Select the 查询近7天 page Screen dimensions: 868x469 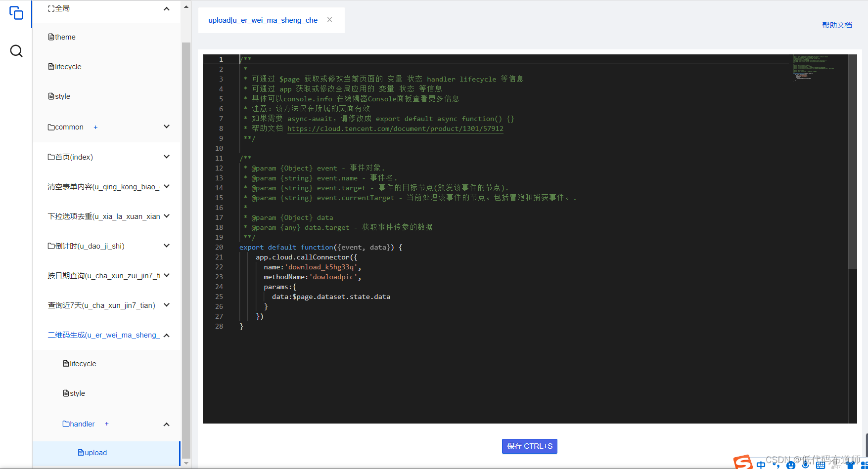tap(101, 305)
